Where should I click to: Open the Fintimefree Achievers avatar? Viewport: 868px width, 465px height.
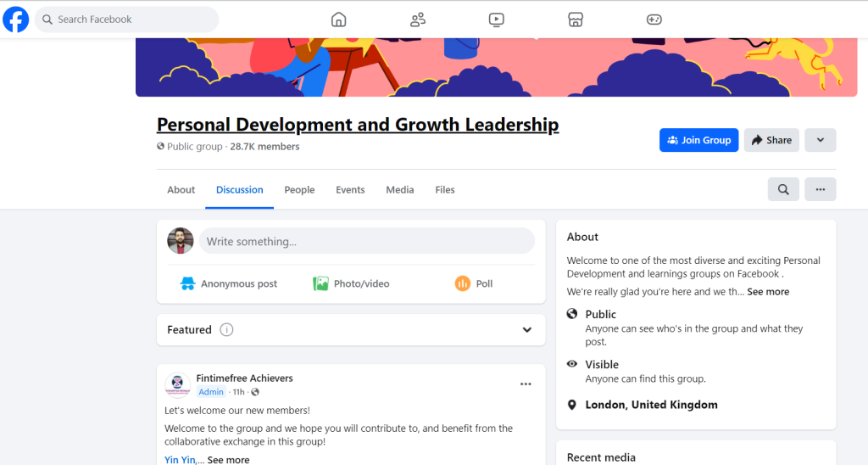coord(178,384)
